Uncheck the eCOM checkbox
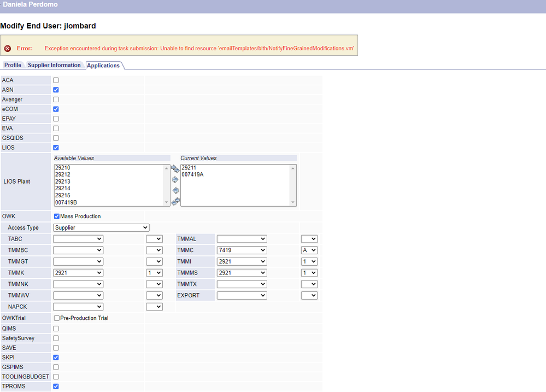Screen dimensions: 546x392 click(x=56, y=109)
